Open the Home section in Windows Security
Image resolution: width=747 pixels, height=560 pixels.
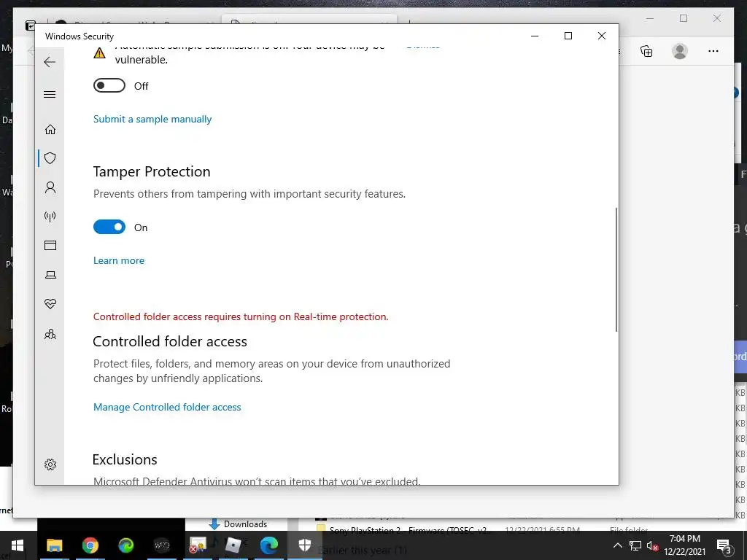point(50,130)
